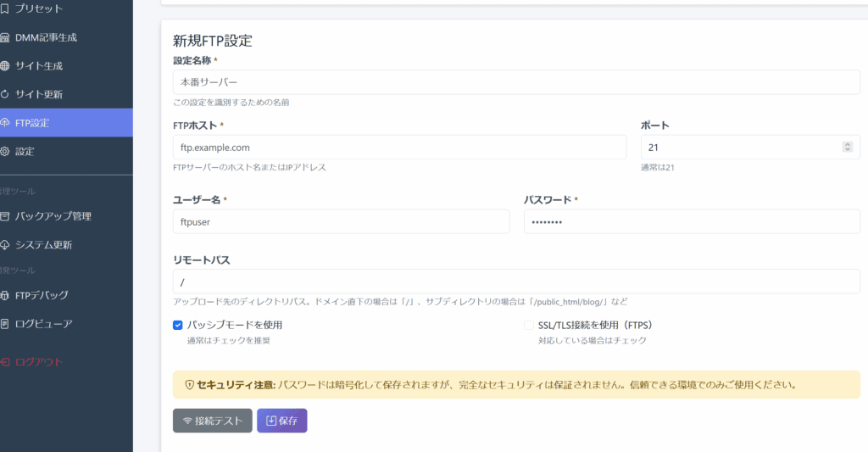Enable SSL/TLS接続を使用 (FTPS) checkbox
The width and height of the screenshot is (868, 452).
529,325
